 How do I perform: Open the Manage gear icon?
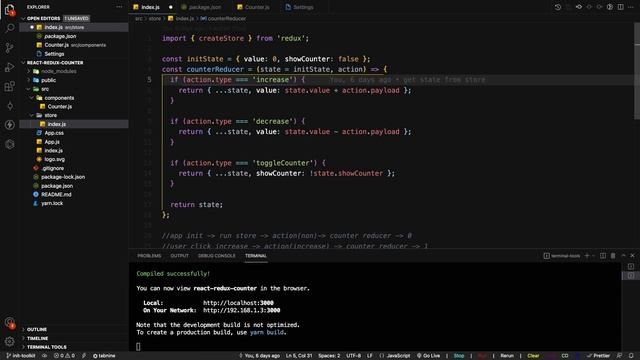(9, 341)
